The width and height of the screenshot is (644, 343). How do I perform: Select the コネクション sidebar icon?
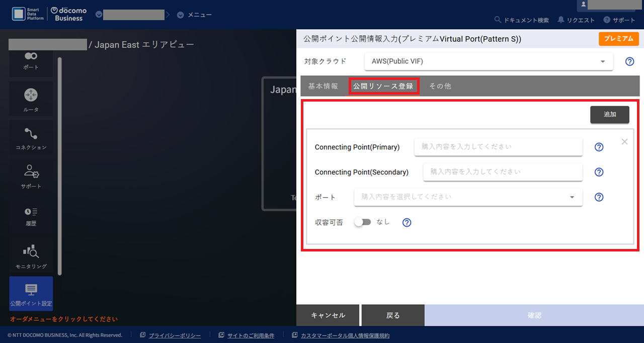tap(31, 137)
